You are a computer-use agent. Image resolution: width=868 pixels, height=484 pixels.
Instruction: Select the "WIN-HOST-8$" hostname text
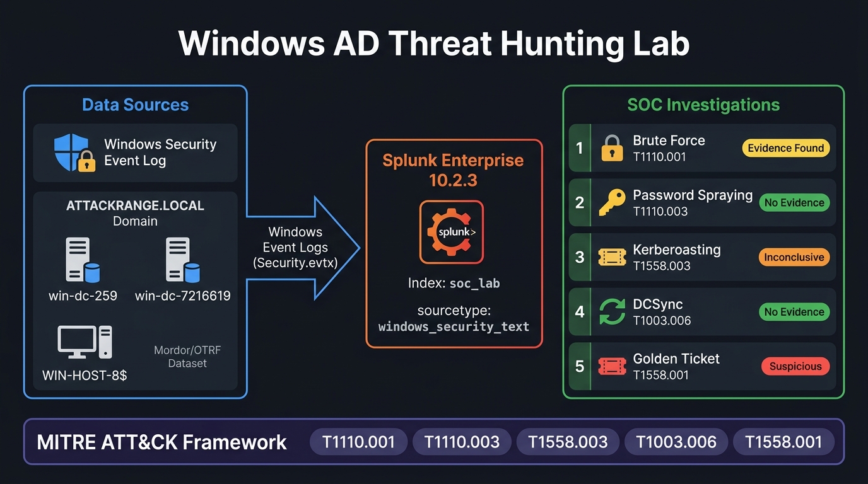tap(85, 375)
